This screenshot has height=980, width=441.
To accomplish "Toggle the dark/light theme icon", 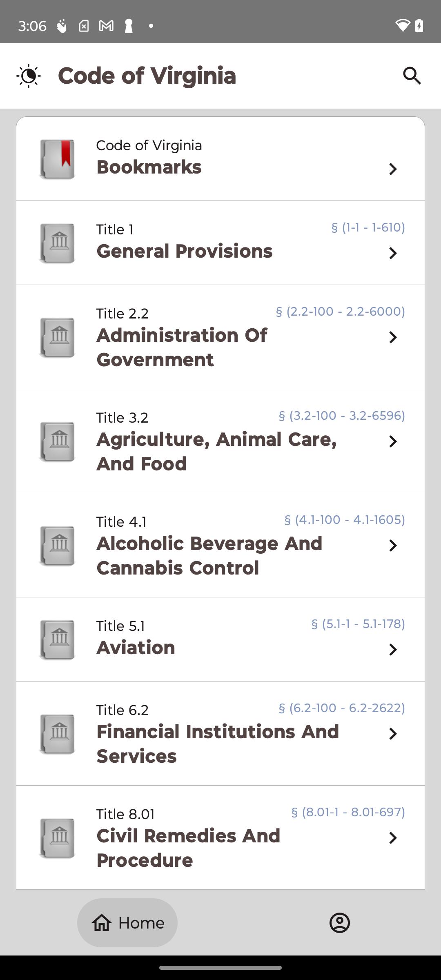I will 29,76.
